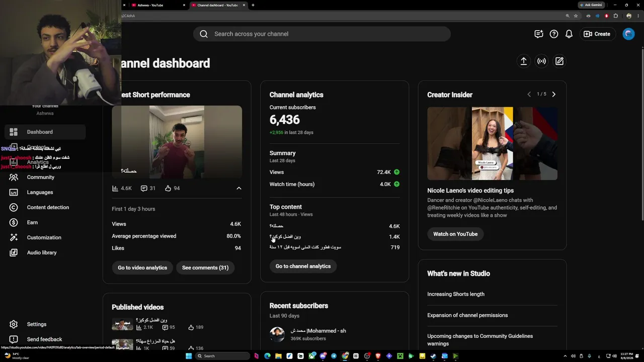
Task: Open the Chrome three-dot menu
Action: [x=637, y=16]
